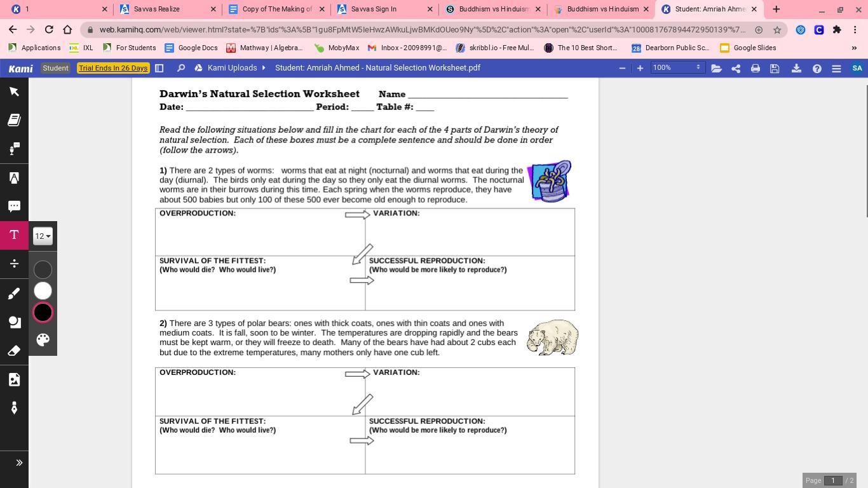
Task: Choose the Select cursor tool in Kami
Action: point(14,91)
